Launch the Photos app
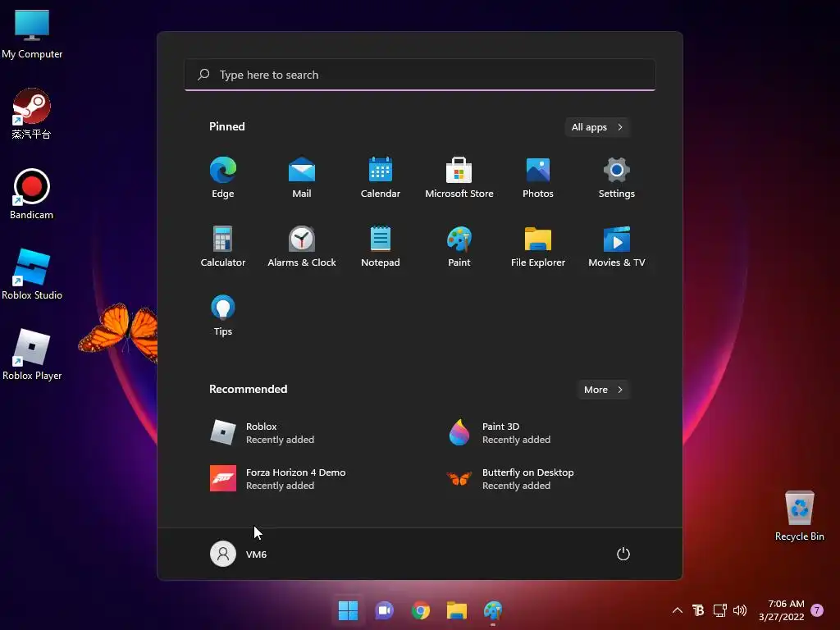 coord(538,177)
